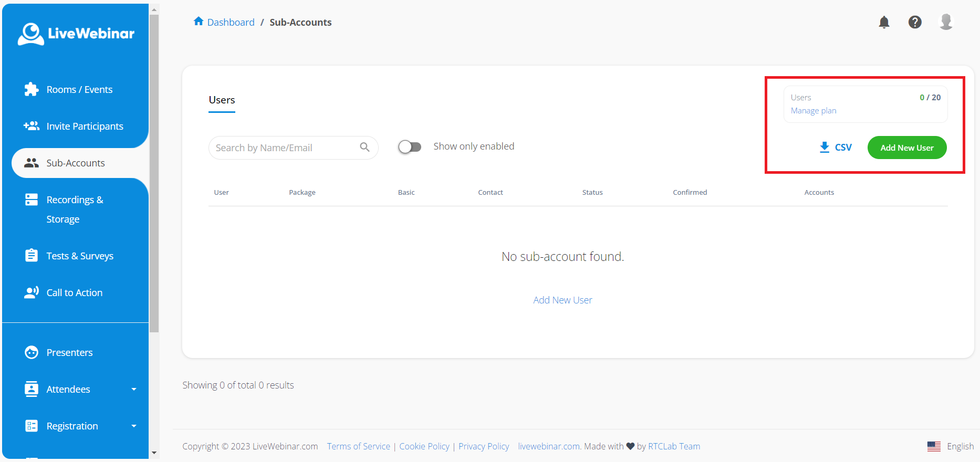This screenshot has height=462, width=980.
Task: Expand the Registration submenu arrow
Action: click(x=134, y=426)
